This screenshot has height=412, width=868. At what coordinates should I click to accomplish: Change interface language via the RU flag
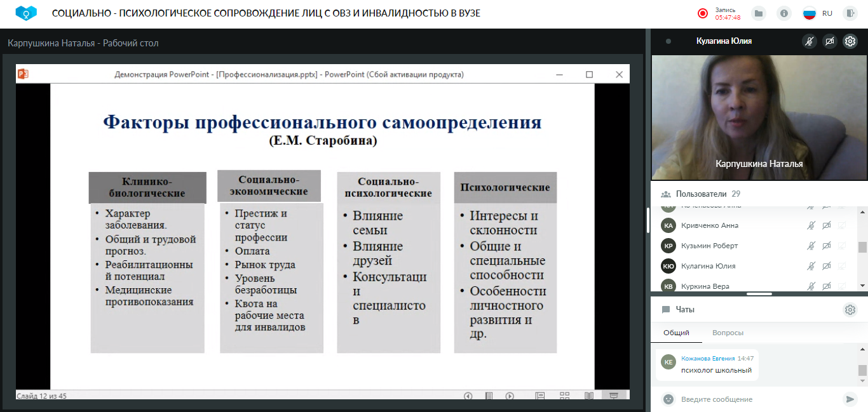(810, 13)
